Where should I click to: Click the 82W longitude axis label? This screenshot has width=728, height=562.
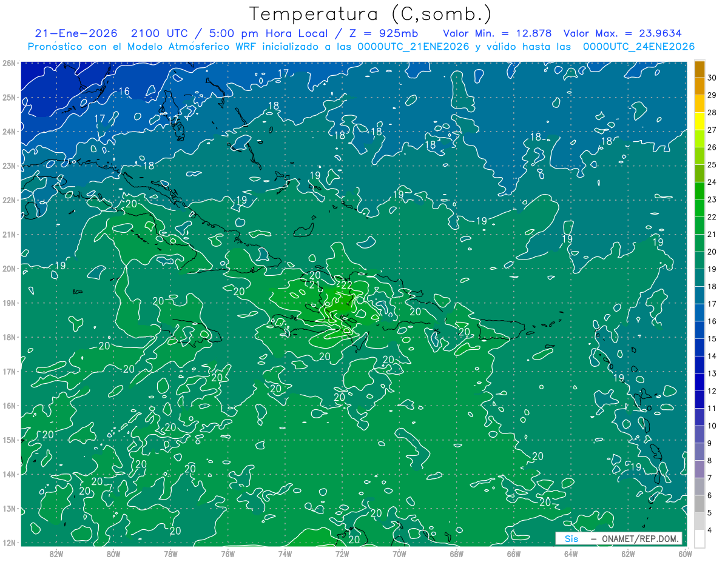tap(56, 554)
